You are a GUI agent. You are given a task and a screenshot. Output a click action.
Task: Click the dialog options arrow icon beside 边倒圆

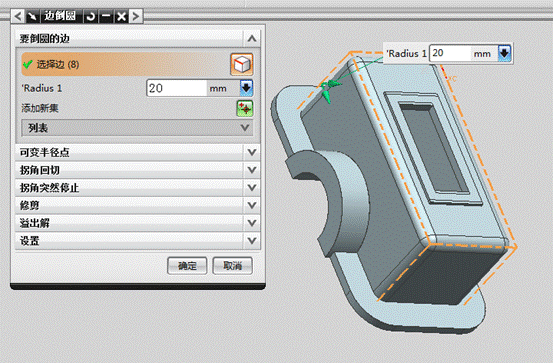pos(33,16)
